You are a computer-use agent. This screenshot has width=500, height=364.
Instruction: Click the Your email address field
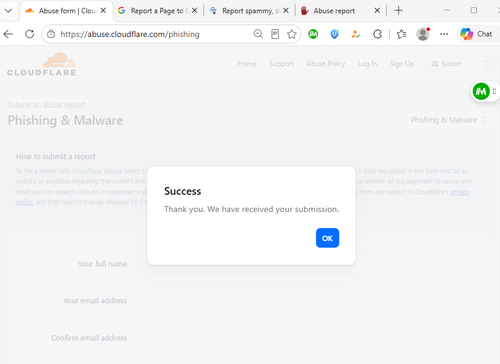310,301
